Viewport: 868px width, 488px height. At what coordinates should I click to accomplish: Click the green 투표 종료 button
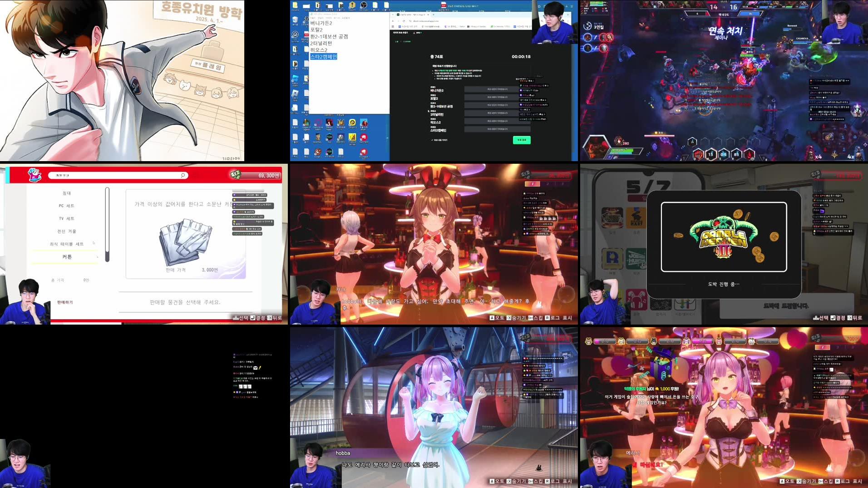[522, 140]
